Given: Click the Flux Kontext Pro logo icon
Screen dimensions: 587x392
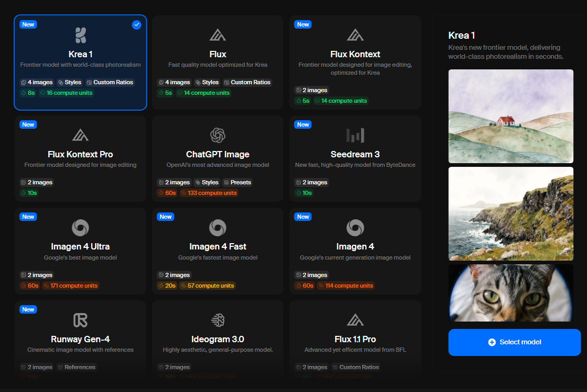Looking at the screenshot, I should 81,135.
